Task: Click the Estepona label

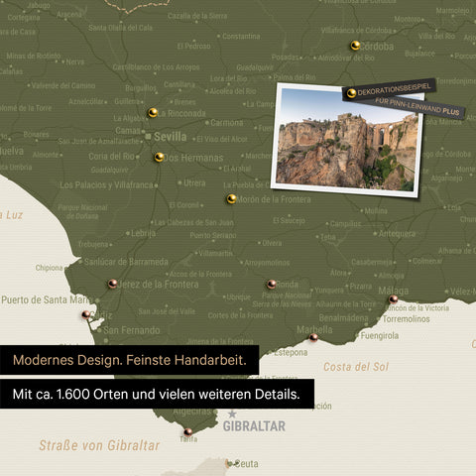Action: click(x=291, y=353)
